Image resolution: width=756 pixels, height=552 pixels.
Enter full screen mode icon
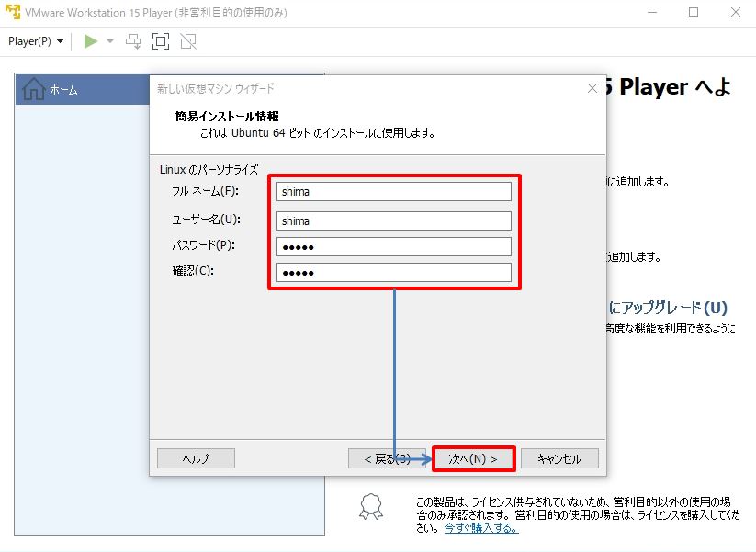tap(161, 41)
